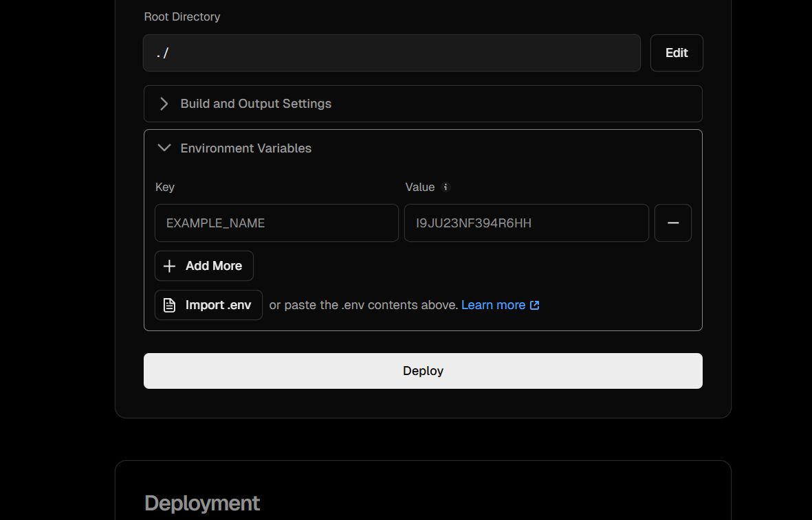Viewport: 812px width, 520px height.
Task: Click the external link icon beside Learn more
Action: (534, 304)
